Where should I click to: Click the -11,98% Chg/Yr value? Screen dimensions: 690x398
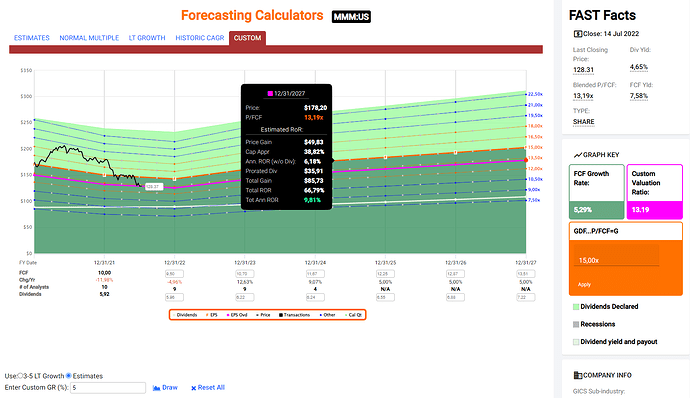[104, 280]
